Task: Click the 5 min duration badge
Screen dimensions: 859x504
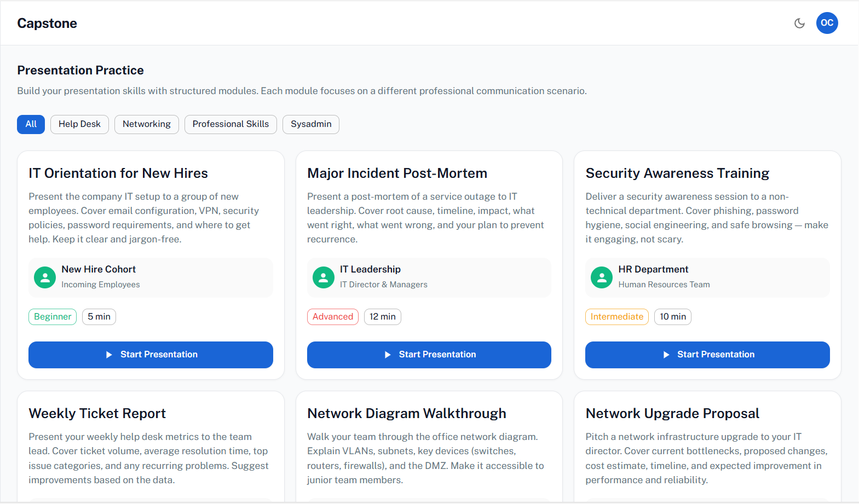Action: click(99, 317)
